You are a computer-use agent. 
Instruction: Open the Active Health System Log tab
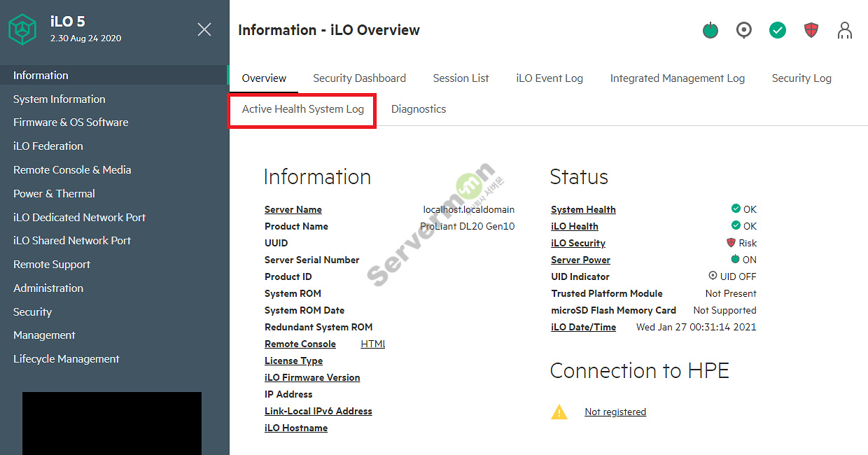point(303,109)
